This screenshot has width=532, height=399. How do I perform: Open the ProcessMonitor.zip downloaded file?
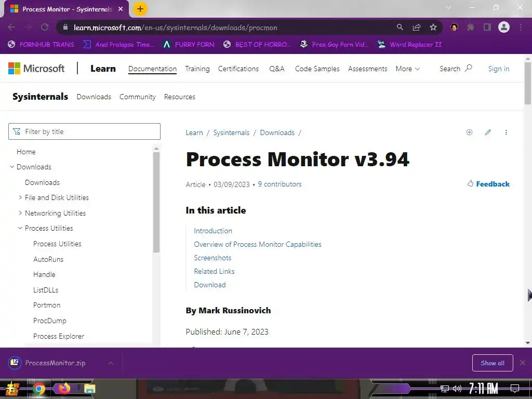point(55,363)
